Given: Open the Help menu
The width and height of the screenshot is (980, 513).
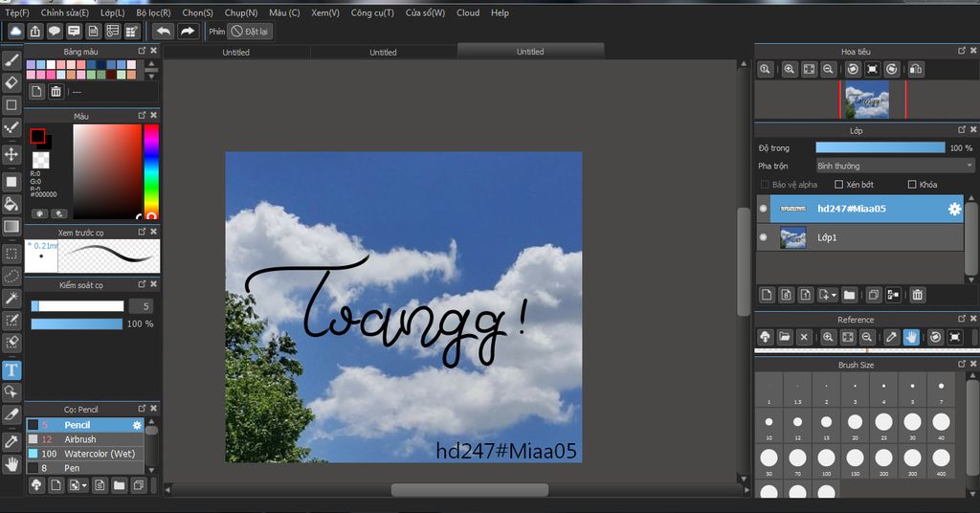Looking at the screenshot, I should tap(500, 12).
